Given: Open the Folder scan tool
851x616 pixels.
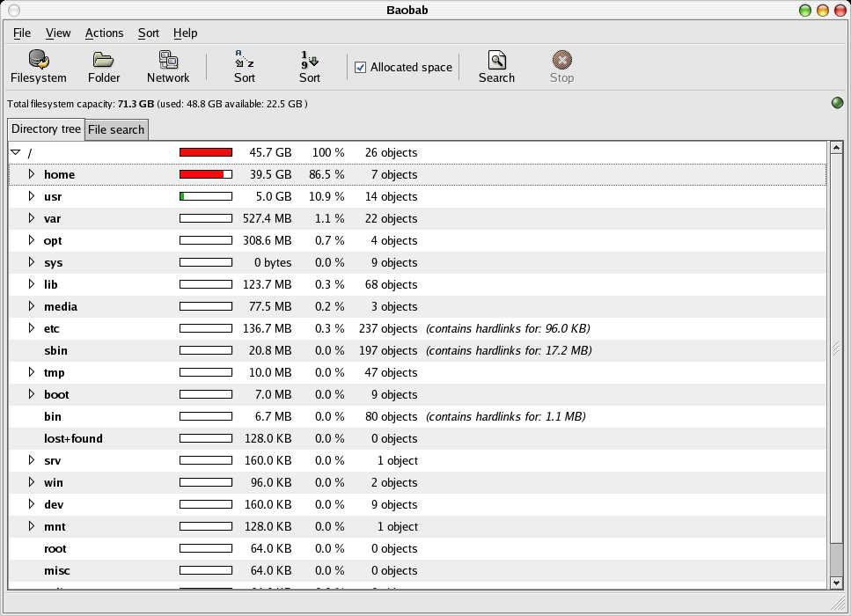Looking at the screenshot, I should pyautogui.click(x=104, y=61).
